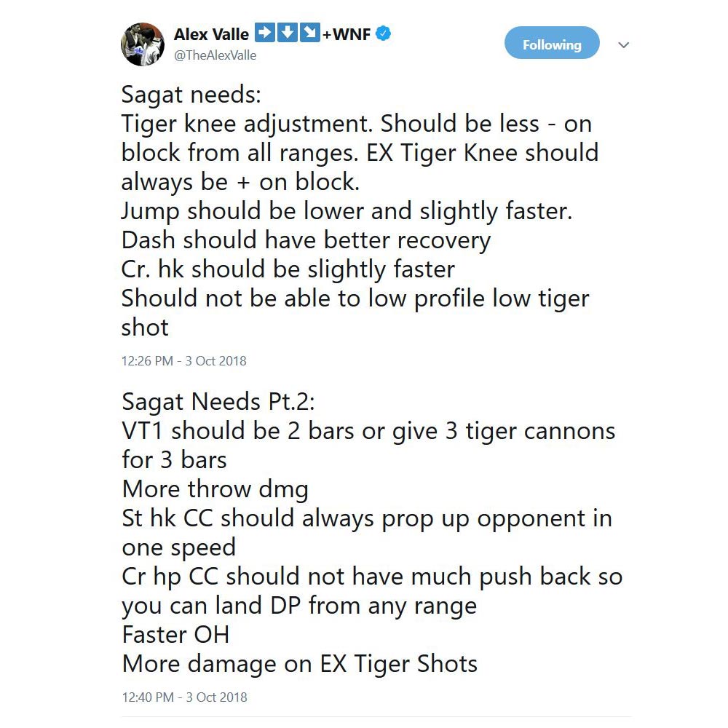The width and height of the screenshot is (728, 728).
Task: Click the "More damage on EX Tiger Shots" line
Action: 299,664
